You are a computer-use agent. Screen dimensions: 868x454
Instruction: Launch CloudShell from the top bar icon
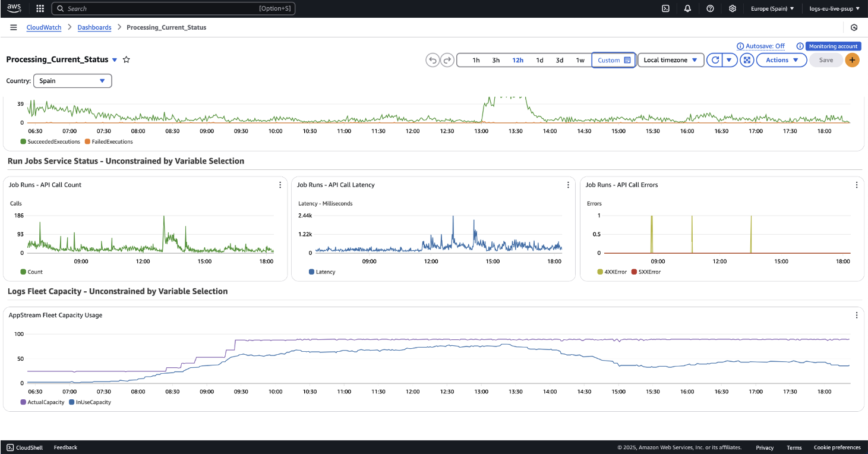pos(666,8)
